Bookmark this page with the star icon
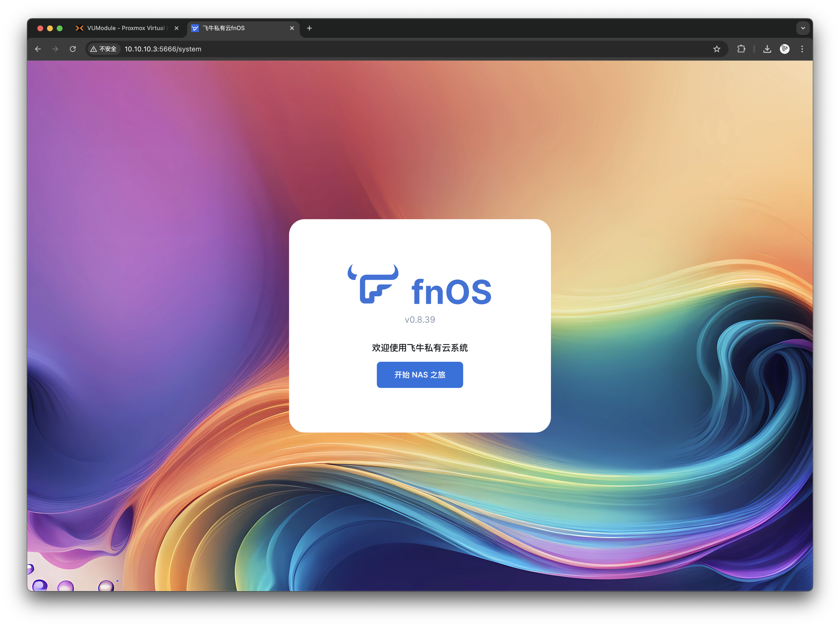 click(716, 49)
